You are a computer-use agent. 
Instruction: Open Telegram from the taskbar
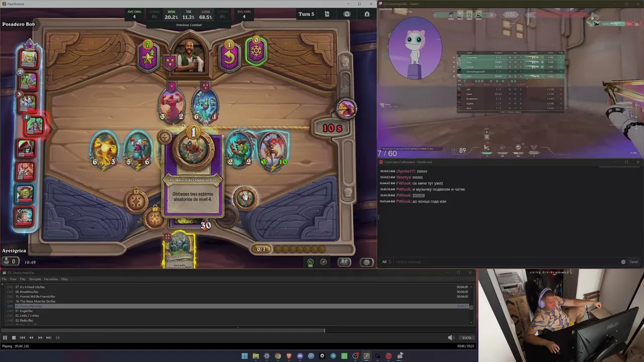pos(333,356)
